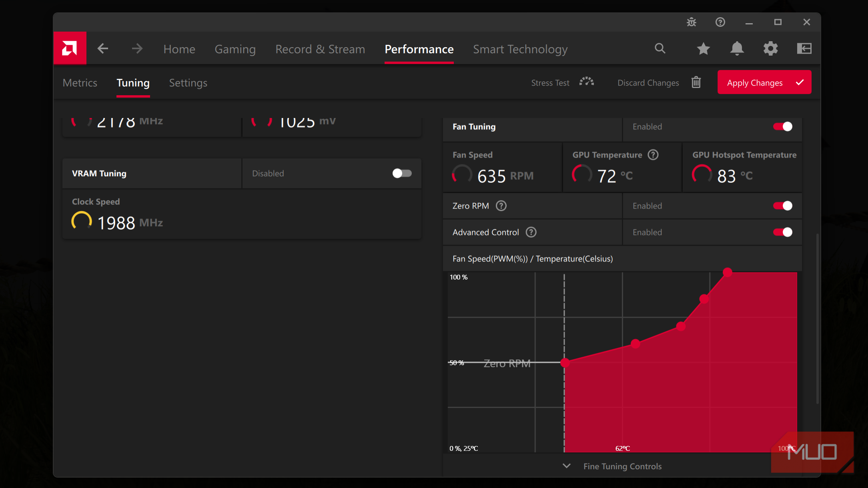The image size is (868, 488).
Task: Click the vertical scrollbar on right edge
Action: pyautogui.click(x=817, y=318)
